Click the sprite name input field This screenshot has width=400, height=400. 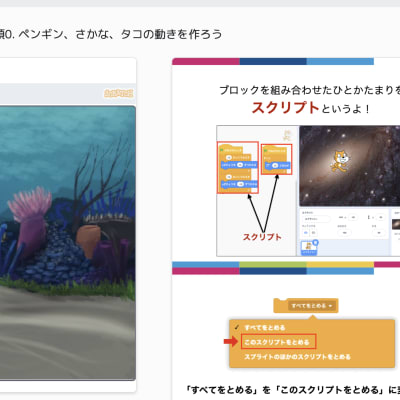316,219
